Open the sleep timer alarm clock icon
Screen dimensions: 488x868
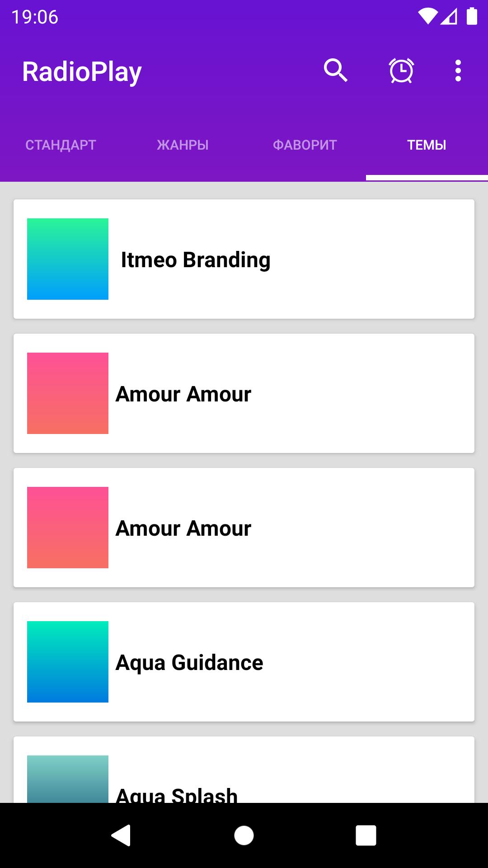click(x=401, y=71)
